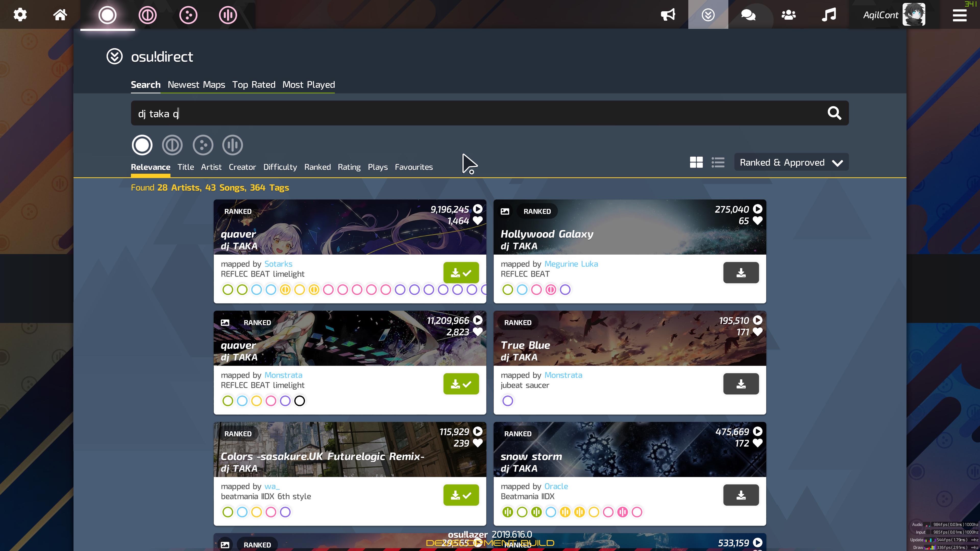Preview Hollywood Galaxy via play icon
Viewport: 980px width, 551px height.
[x=757, y=209]
